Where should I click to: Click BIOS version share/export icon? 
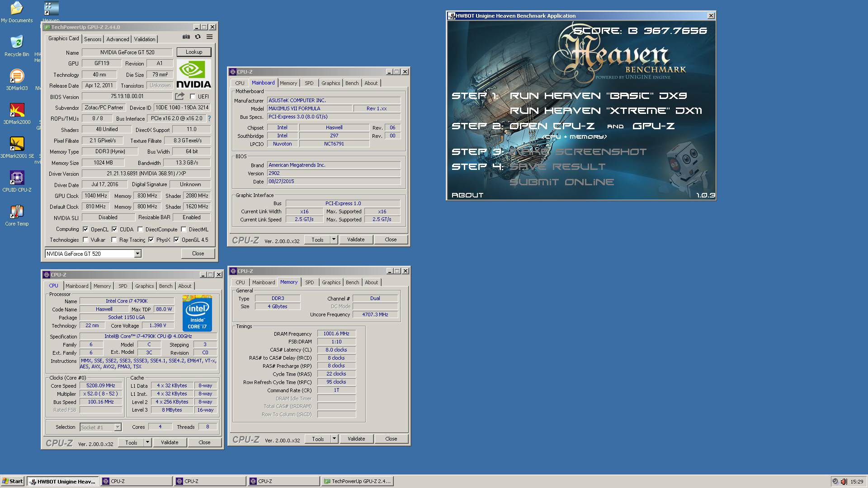coord(179,96)
